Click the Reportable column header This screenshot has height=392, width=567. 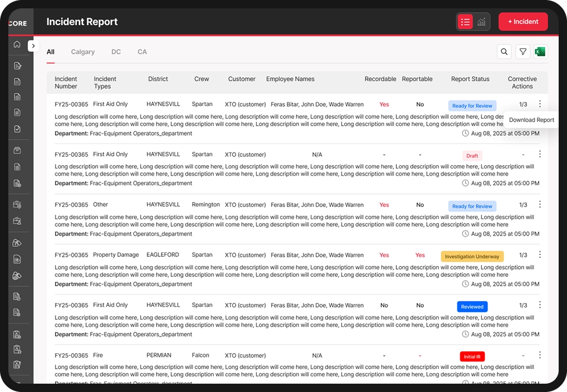[417, 79]
